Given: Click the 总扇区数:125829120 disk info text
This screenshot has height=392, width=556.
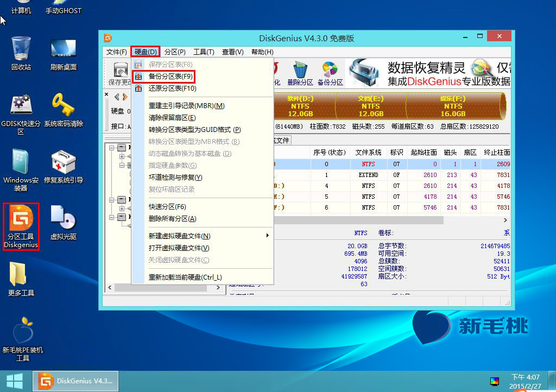Looking at the screenshot, I should click(470, 127).
